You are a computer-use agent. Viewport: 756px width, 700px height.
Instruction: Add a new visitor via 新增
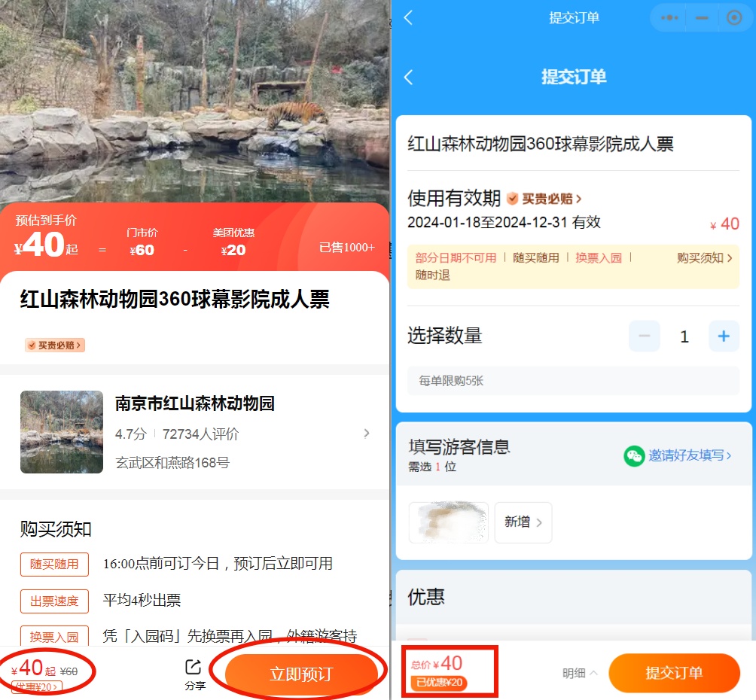(523, 522)
